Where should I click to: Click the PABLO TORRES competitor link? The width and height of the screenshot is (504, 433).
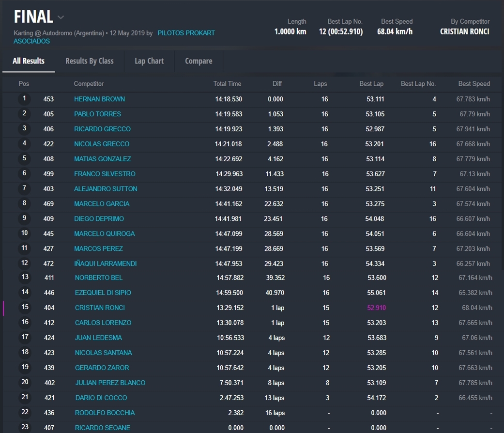point(97,114)
